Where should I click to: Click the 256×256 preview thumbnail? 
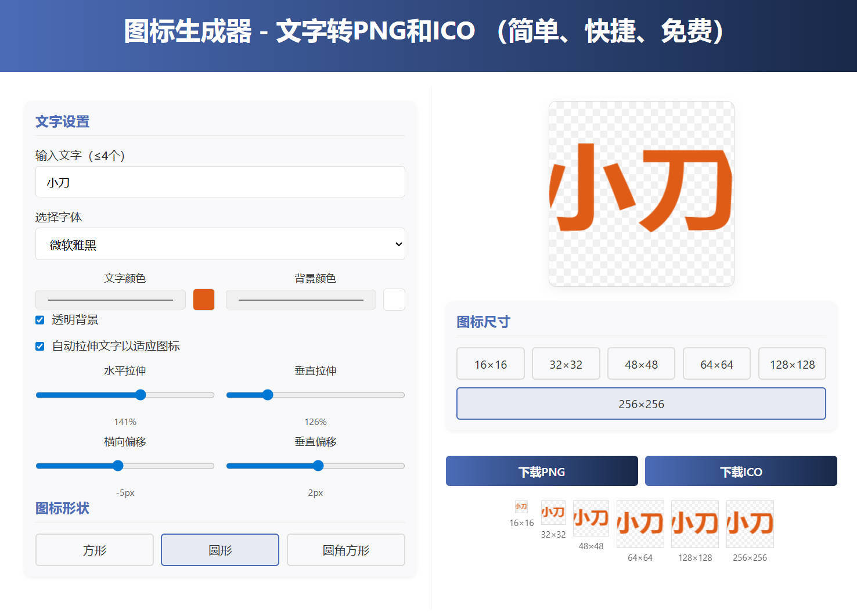[x=749, y=524]
